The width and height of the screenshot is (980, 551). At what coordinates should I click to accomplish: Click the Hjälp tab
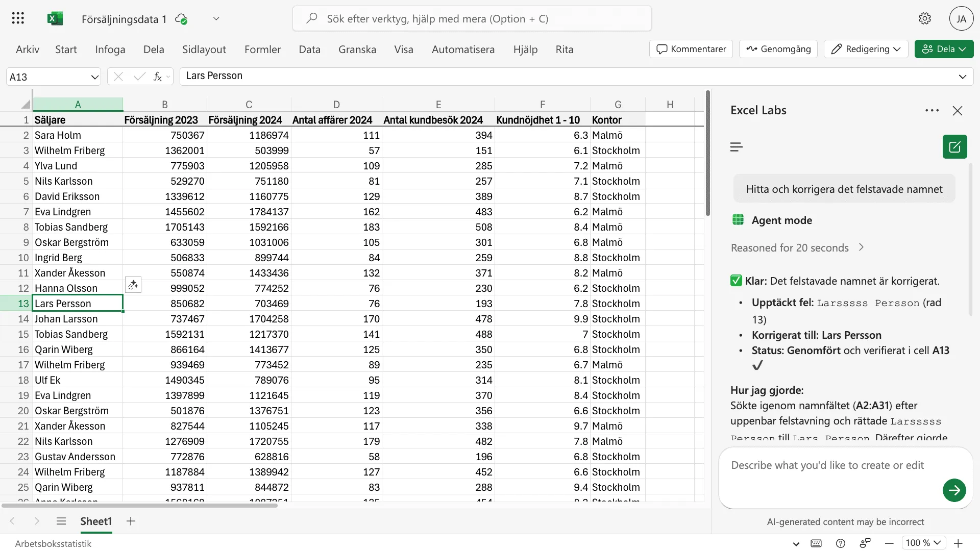tap(525, 49)
